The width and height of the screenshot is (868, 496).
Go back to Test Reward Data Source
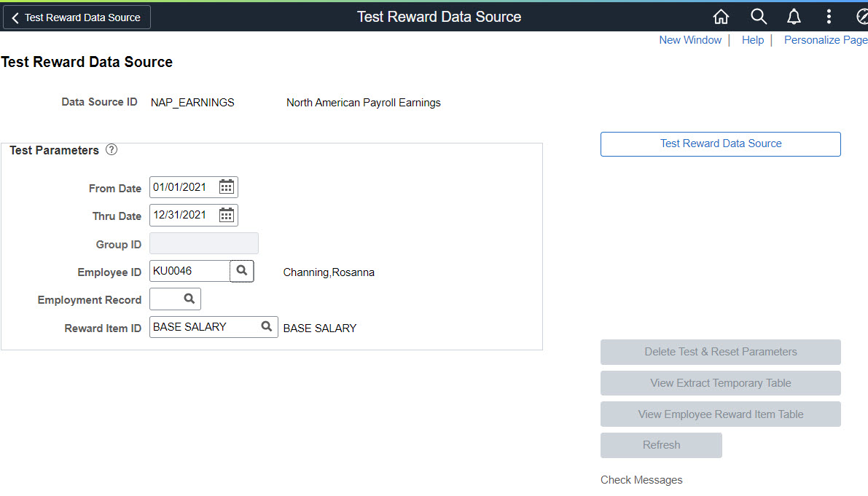(77, 17)
